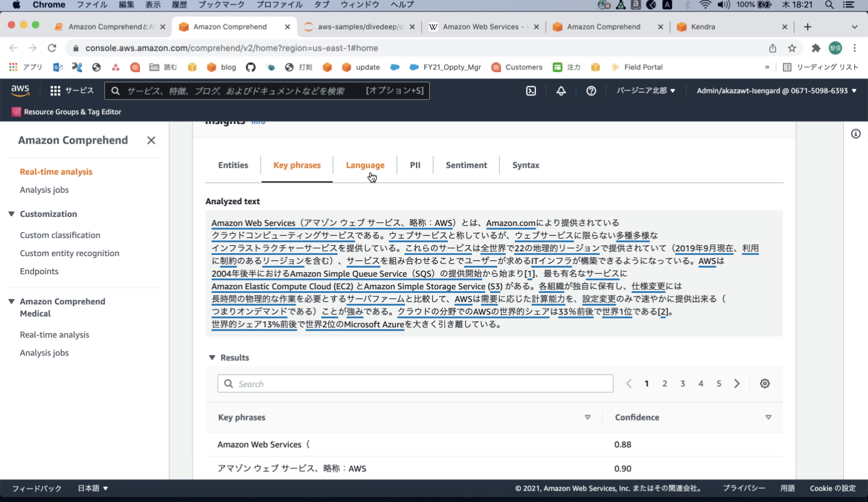Open Cookie の設定 in footer

point(833,488)
